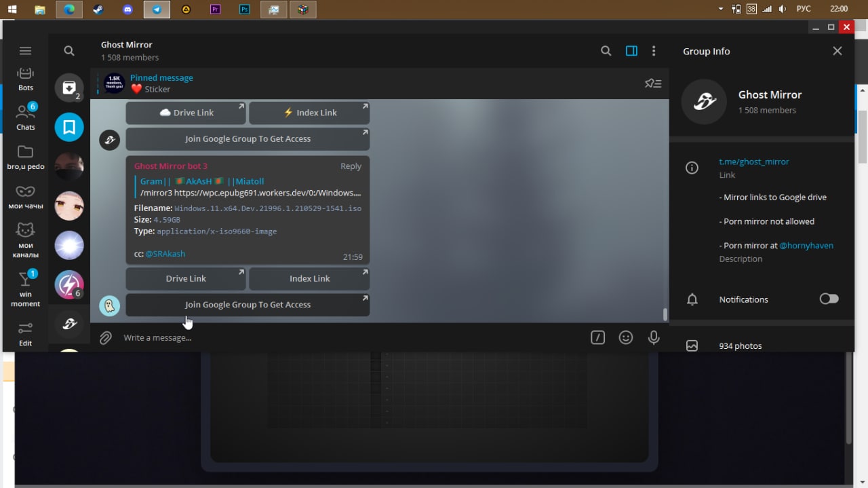Click the Ghost Mirror bot 3 sender name

[171, 166]
